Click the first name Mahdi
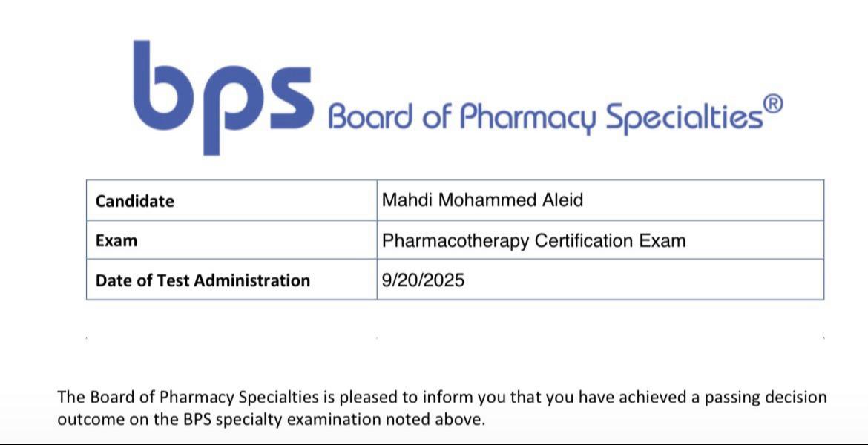868x445 pixels. click(x=407, y=200)
